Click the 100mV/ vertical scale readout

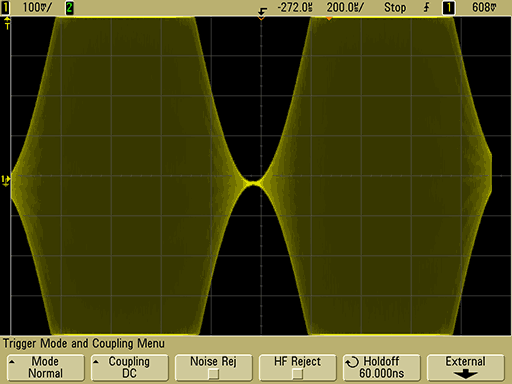(37, 7)
